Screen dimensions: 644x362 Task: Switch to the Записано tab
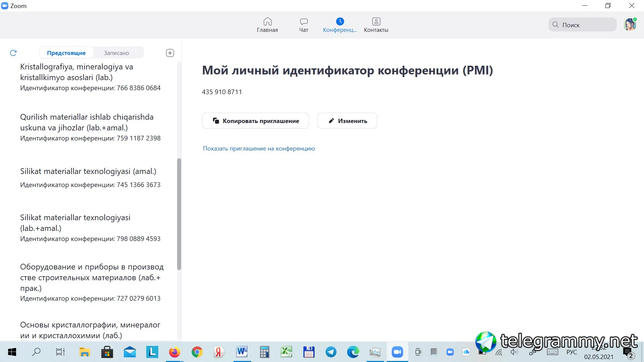coord(116,53)
